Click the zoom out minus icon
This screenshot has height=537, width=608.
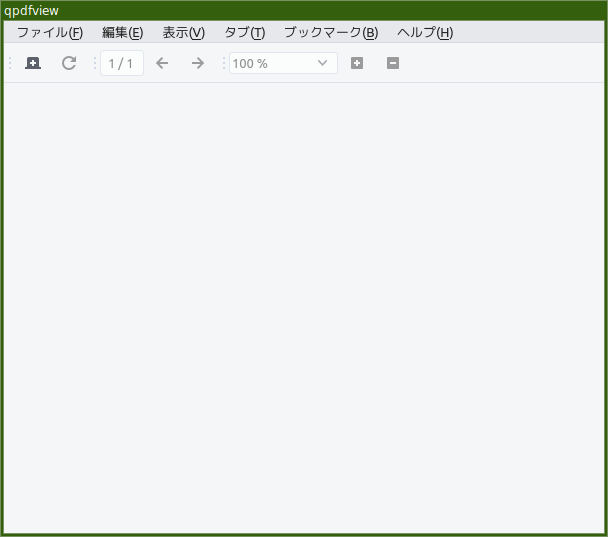click(x=393, y=63)
